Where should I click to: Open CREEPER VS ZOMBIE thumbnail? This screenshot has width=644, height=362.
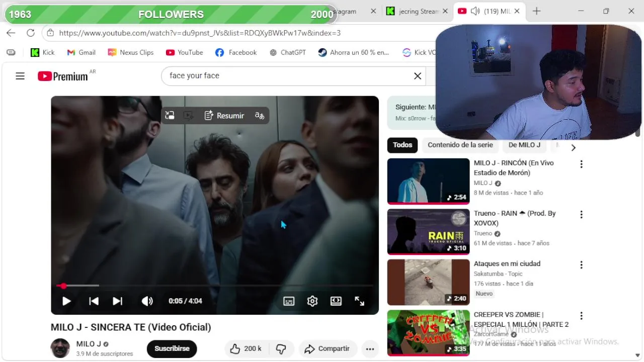(428, 333)
